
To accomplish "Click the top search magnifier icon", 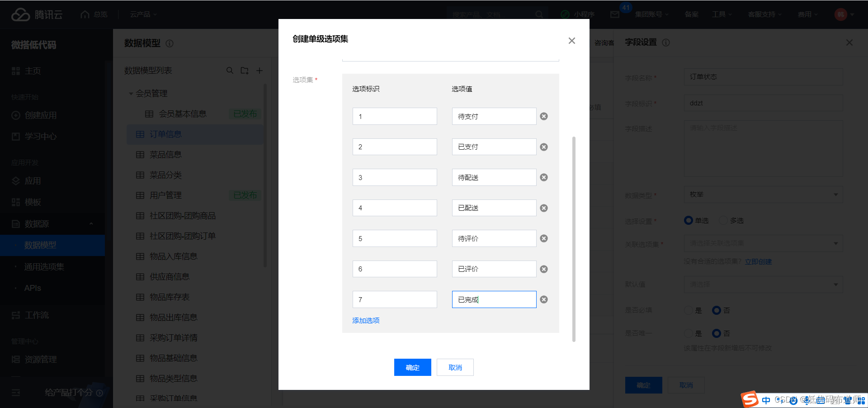I will (x=539, y=14).
